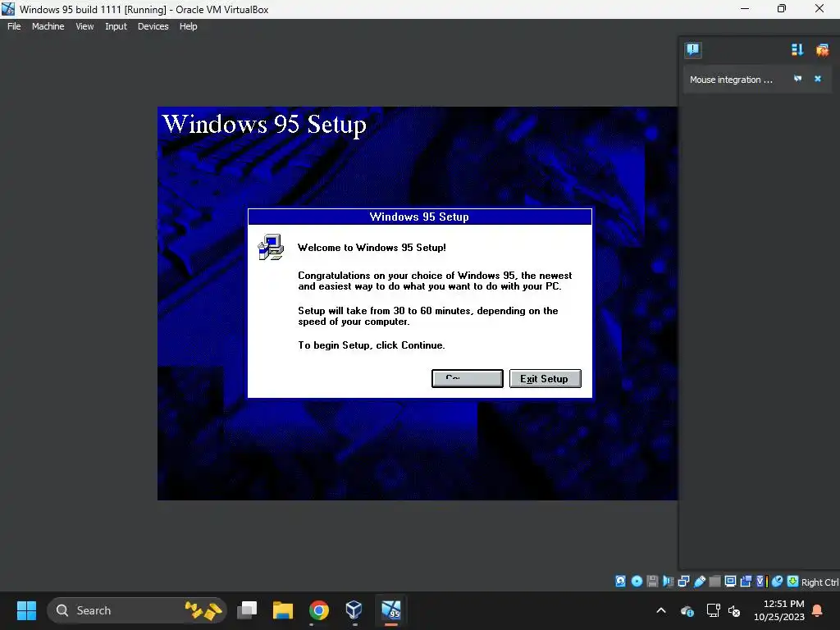Click the virtualization CPU load status icon
Image resolution: width=840 pixels, height=630 pixels.
(761, 582)
